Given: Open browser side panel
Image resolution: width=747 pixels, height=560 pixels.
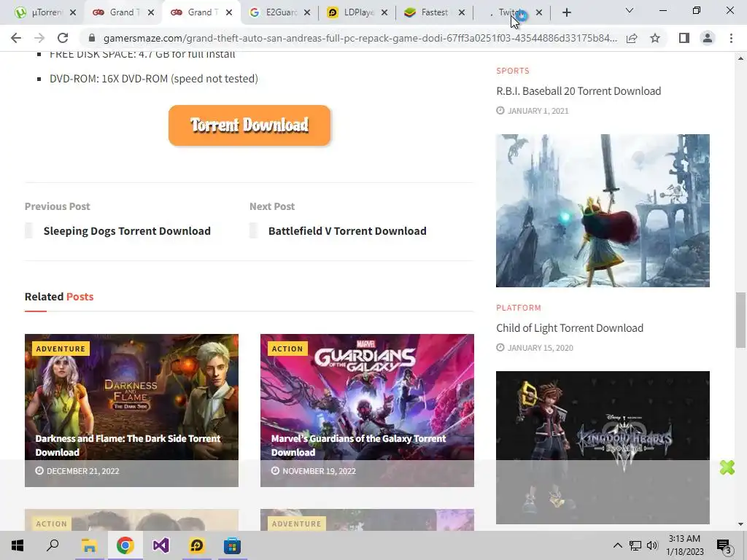Looking at the screenshot, I should [684, 38].
